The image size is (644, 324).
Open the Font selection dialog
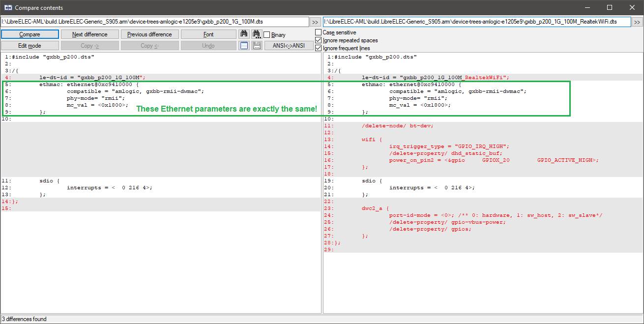(x=208, y=34)
